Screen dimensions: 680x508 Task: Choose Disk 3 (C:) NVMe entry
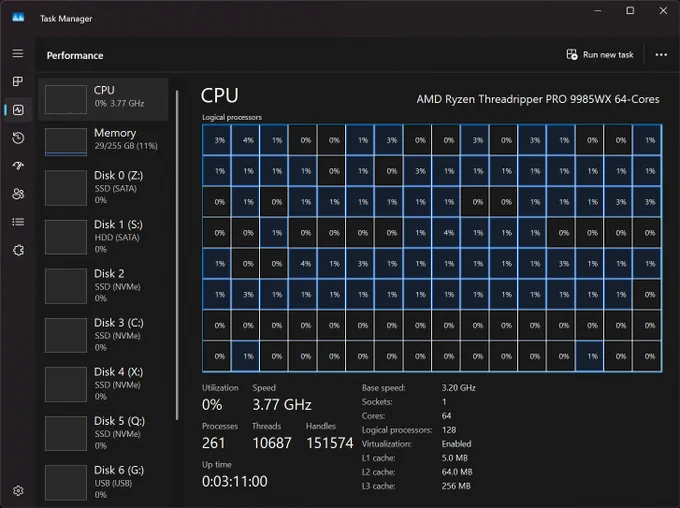(105, 334)
